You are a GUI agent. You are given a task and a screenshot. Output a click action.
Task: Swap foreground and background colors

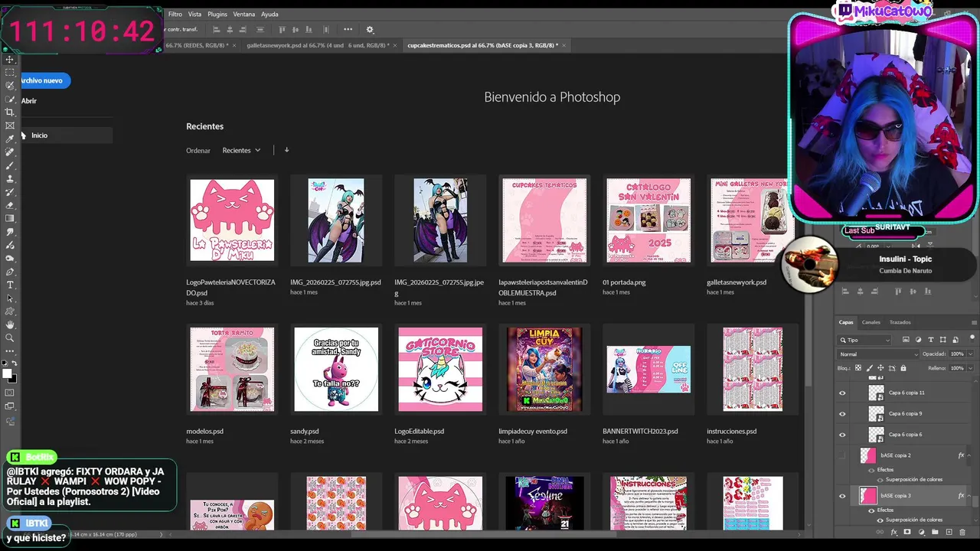(x=15, y=363)
